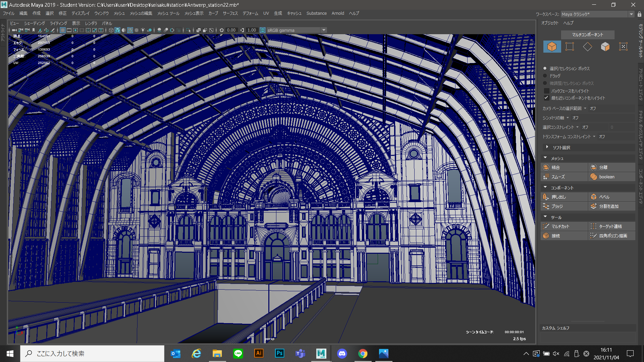Screen dimensions: 644x362
Task: Open the Arnold menu
Action: pos(338,13)
